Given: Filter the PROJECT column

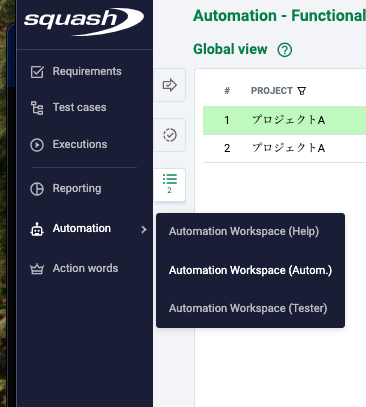Looking at the screenshot, I should [x=302, y=91].
